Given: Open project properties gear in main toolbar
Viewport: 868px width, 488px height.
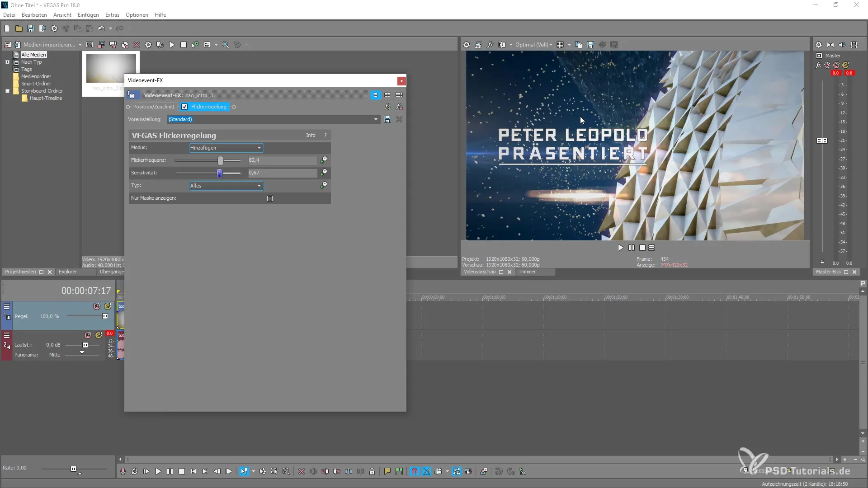Looking at the screenshot, I should tap(54, 28).
